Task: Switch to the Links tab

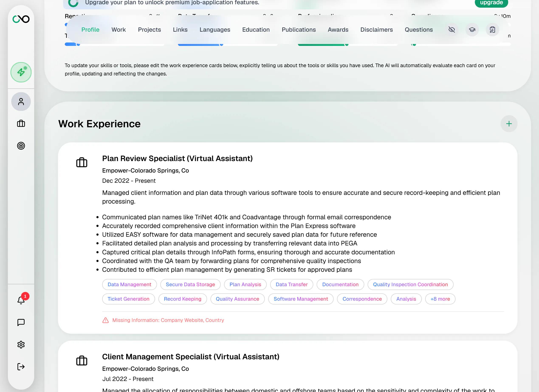Action: point(180,30)
